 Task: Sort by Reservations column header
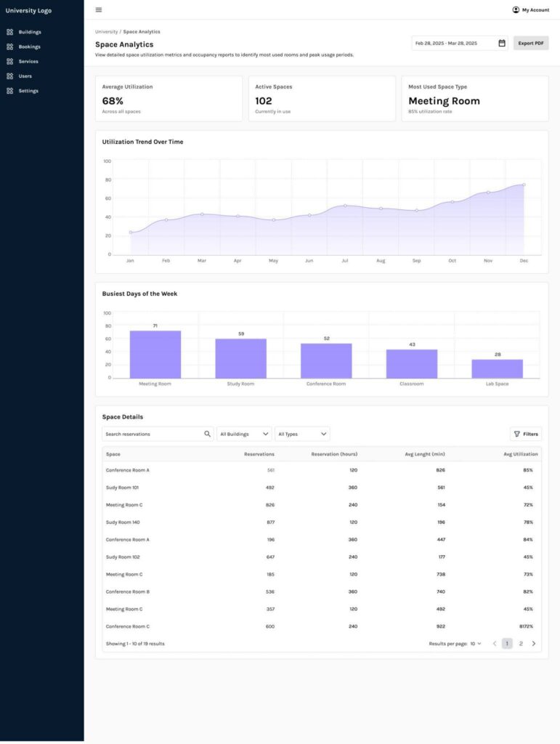(x=259, y=454)
